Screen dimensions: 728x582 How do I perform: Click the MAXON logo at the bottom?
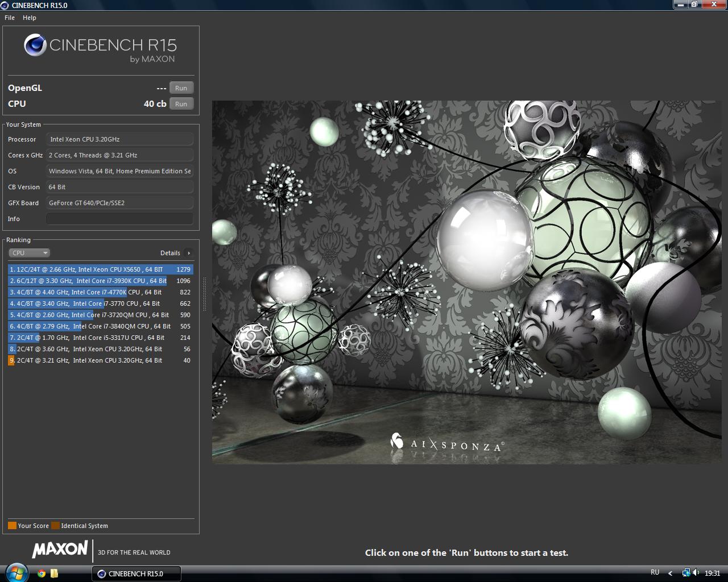[x=60, y=550]
